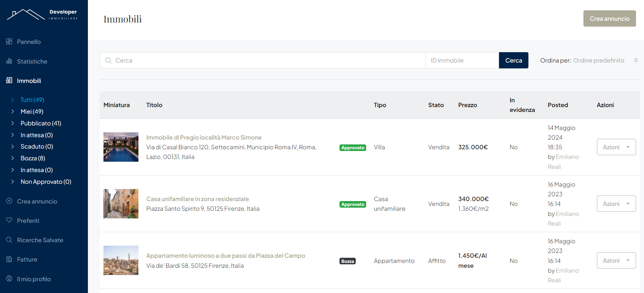This screenshot has height=293, width=644.
Task: Click the Fatture document icon
Action: (x=9, y=259)
